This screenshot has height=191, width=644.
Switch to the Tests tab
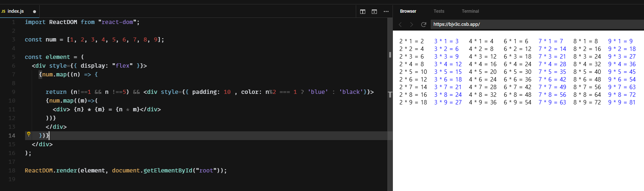click(439, 11)
